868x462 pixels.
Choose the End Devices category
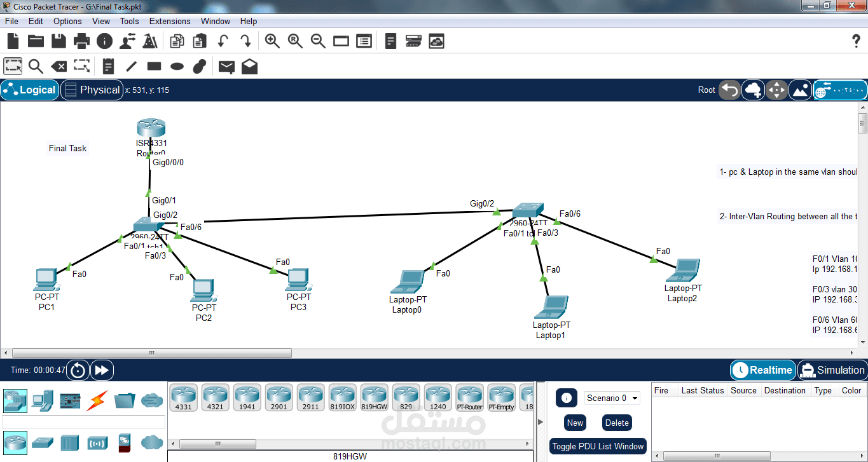tap(43, 400)
